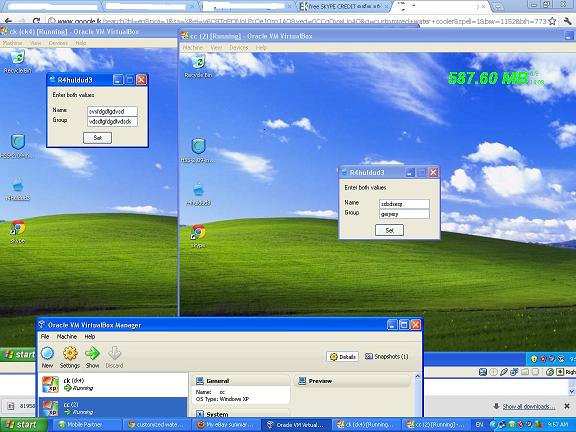The image size is (576, 432).
Task: Select r4huldud3 icon on cc VM desktop
Action: [x=198, y=190]
